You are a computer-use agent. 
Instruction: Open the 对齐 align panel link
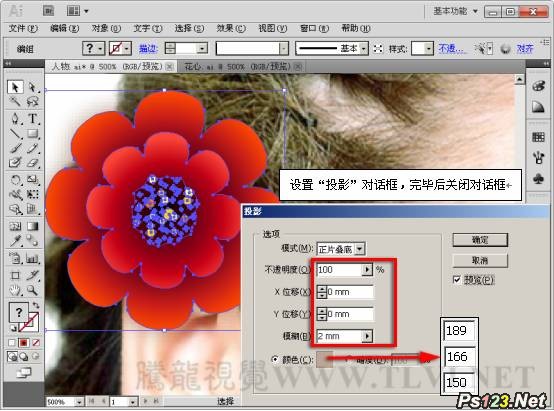(525, 48)
